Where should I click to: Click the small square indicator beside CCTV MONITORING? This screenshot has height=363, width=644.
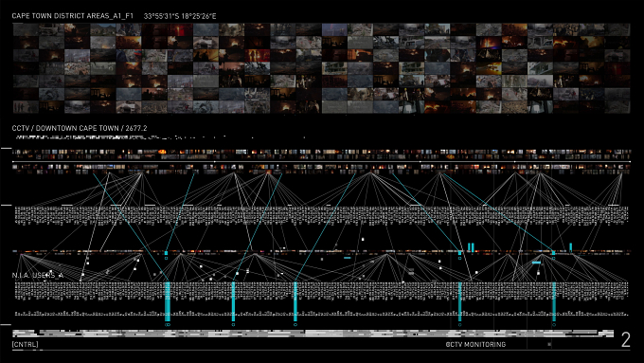point(549,344)
